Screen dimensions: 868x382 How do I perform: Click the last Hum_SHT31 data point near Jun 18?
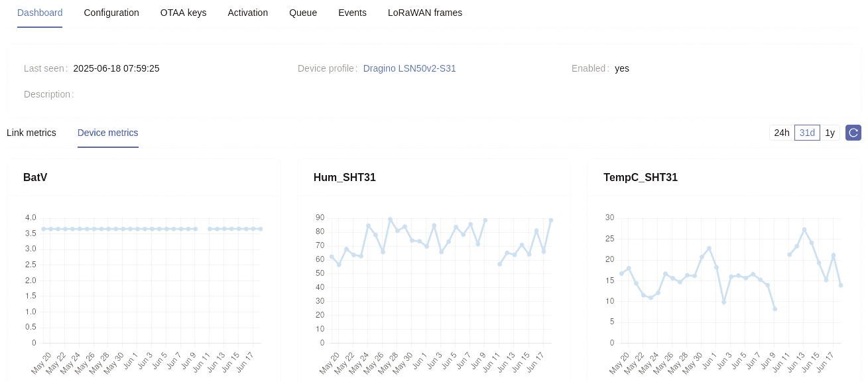click(x=550, y=220)
